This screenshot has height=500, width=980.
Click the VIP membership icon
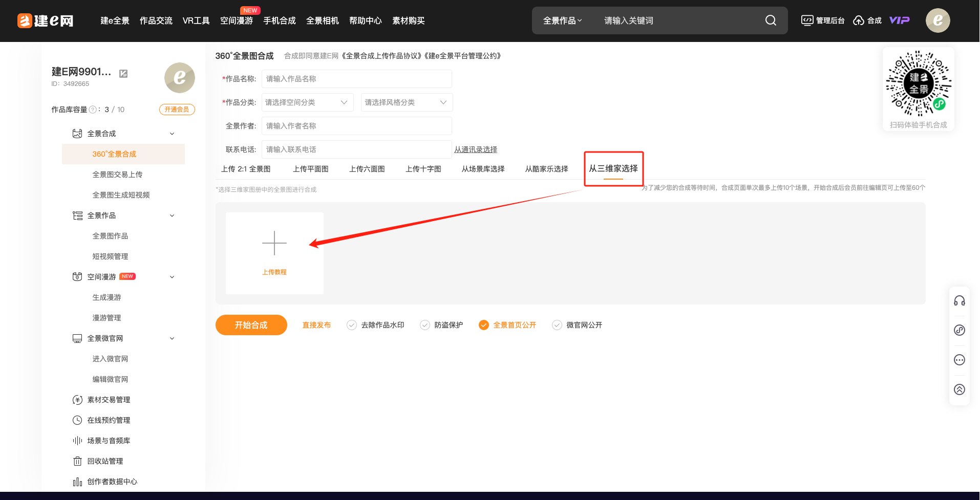(x=899, y=20)
